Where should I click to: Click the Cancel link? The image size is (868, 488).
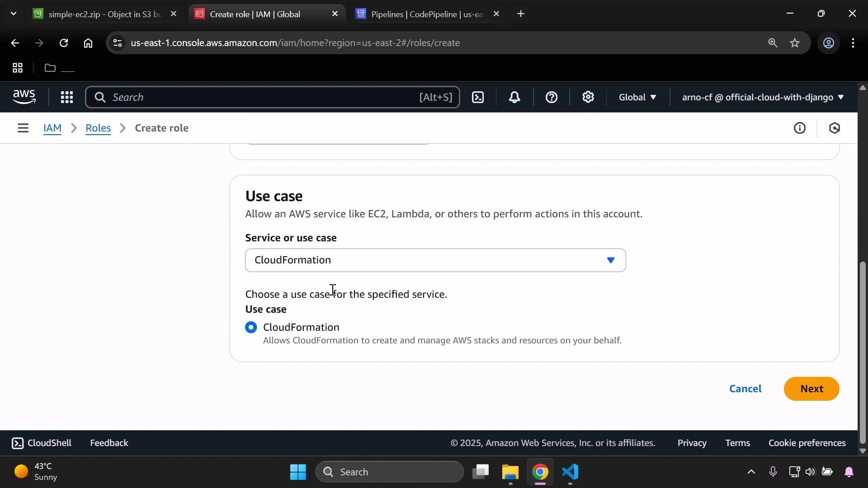pos(745,389)
